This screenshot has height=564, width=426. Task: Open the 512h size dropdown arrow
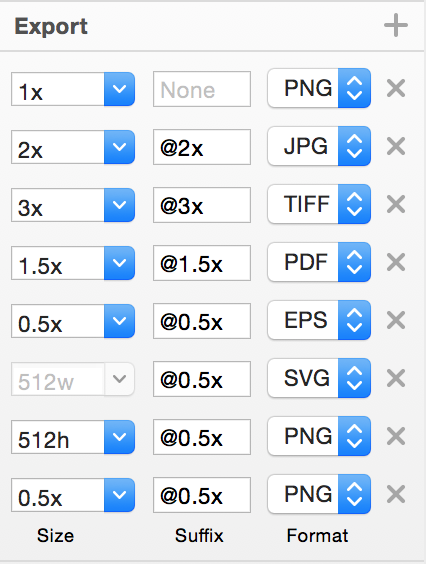119,437
